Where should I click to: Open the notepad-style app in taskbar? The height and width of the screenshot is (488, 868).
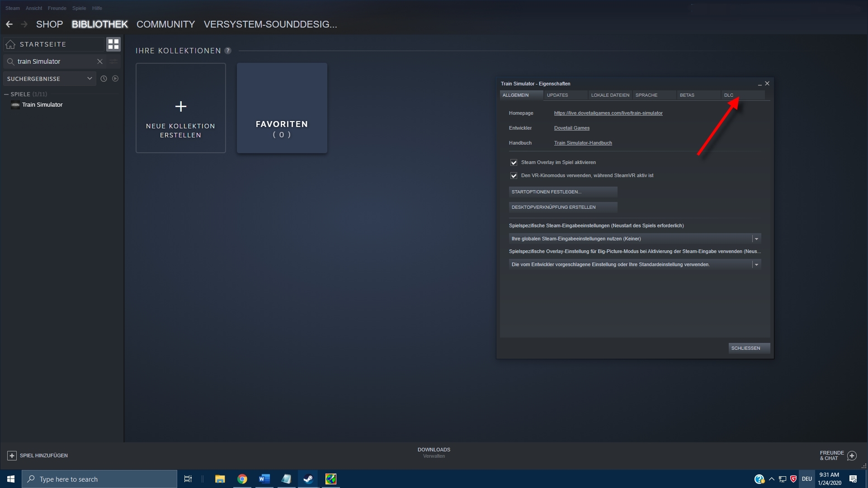pyautogui.click(x=286, y=479)
